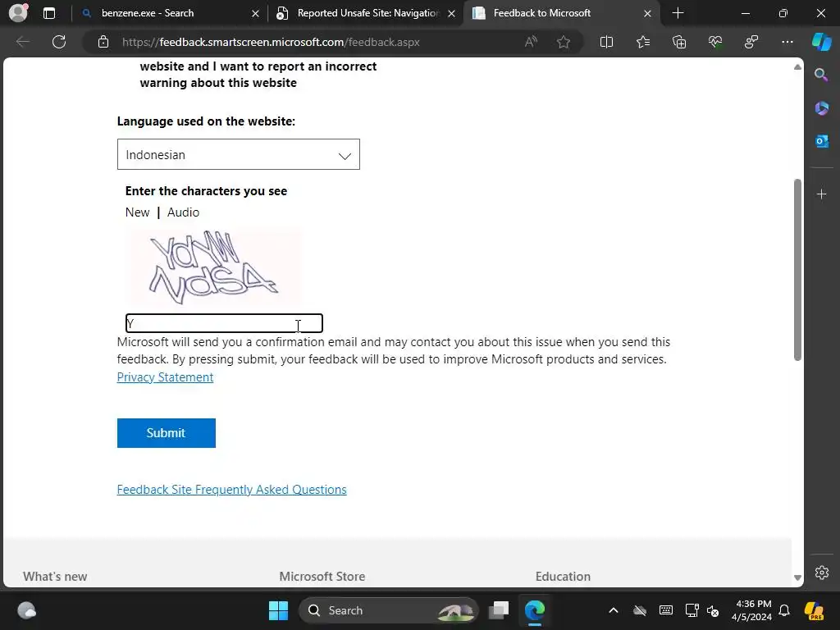Open the clock showing 4:36 PM

point(753,610)
